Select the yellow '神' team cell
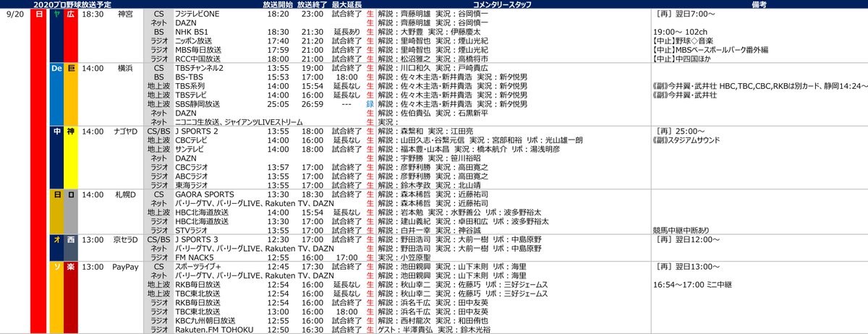Screen dimensions: 868x334 tap(71, 159)
